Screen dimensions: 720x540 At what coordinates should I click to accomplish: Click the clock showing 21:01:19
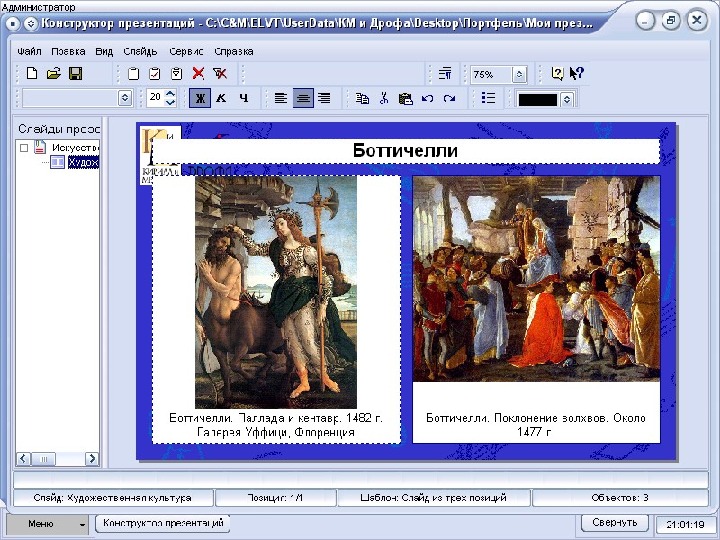(x=685, y=524)
